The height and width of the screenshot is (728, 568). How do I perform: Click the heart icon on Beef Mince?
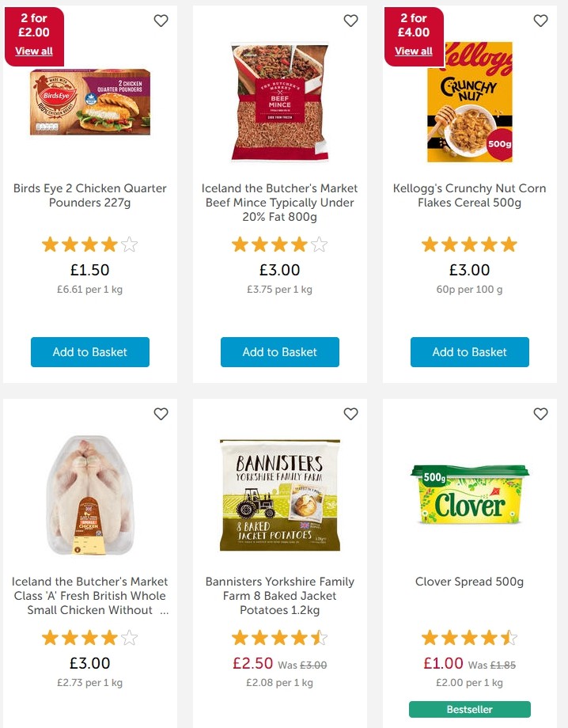[350, 21]
